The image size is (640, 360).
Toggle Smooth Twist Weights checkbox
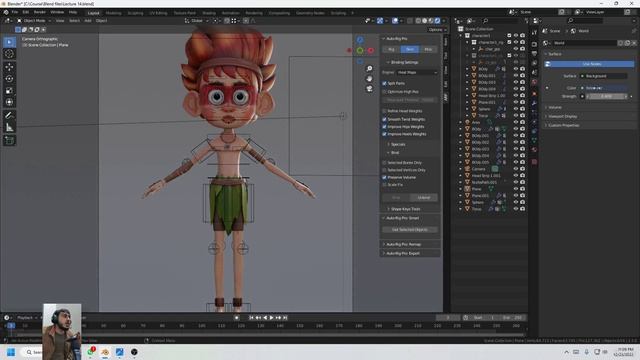click(384, 119)
